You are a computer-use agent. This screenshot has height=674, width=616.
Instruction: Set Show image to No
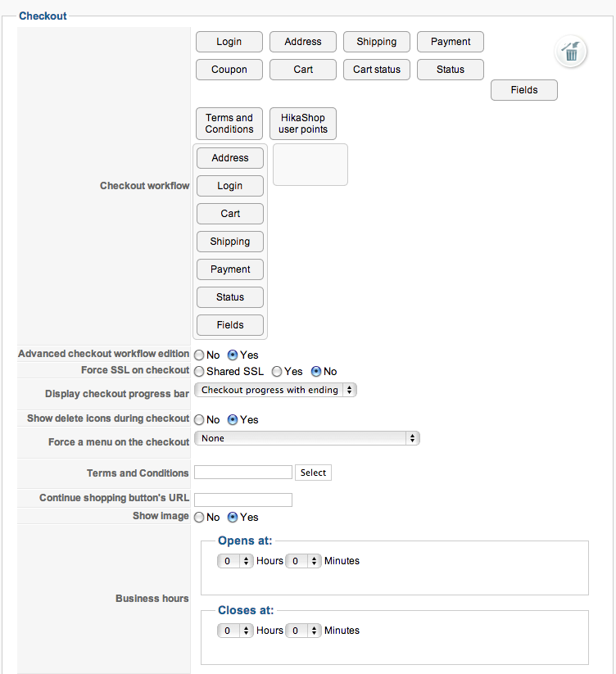pyautogui.click(x=199, y=518)
